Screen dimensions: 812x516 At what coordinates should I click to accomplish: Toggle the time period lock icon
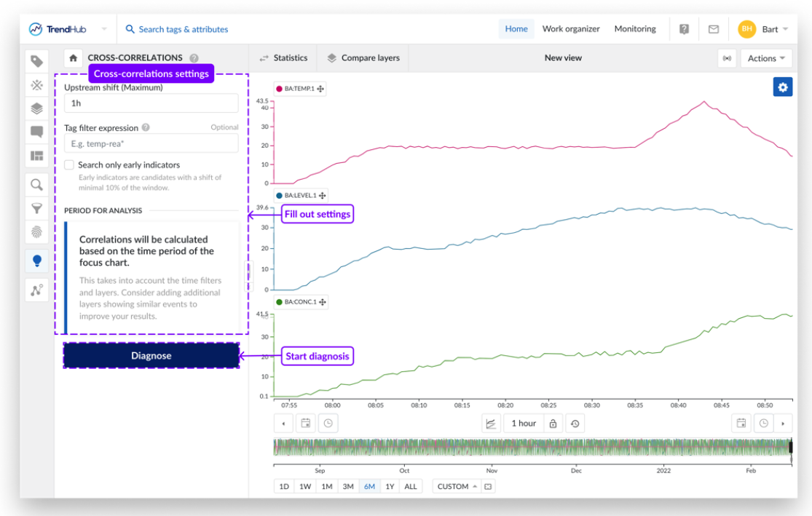pyautogui.click(x=553, y=424)
